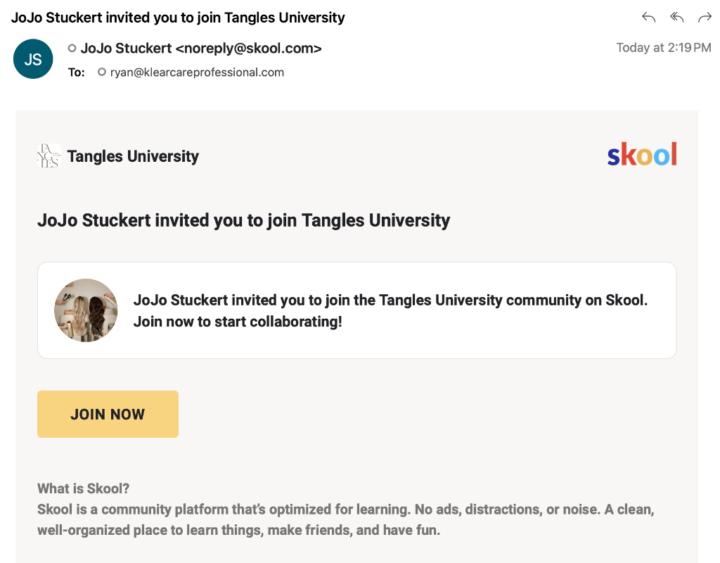Click the presence circle before recipient address
The height and width of the screenshot is (563, 720).
coord(102,72)
